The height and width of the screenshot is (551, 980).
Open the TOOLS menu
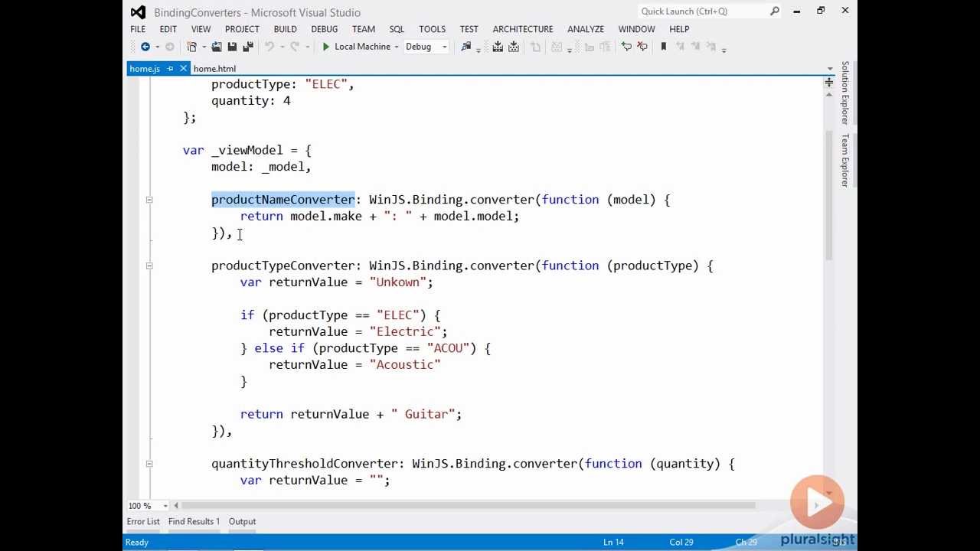pos(432,29)
